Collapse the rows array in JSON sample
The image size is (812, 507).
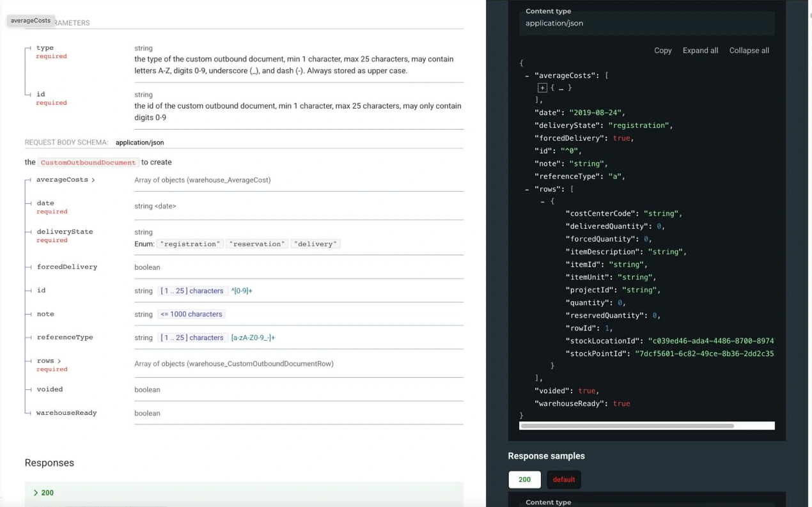(527, 189)
